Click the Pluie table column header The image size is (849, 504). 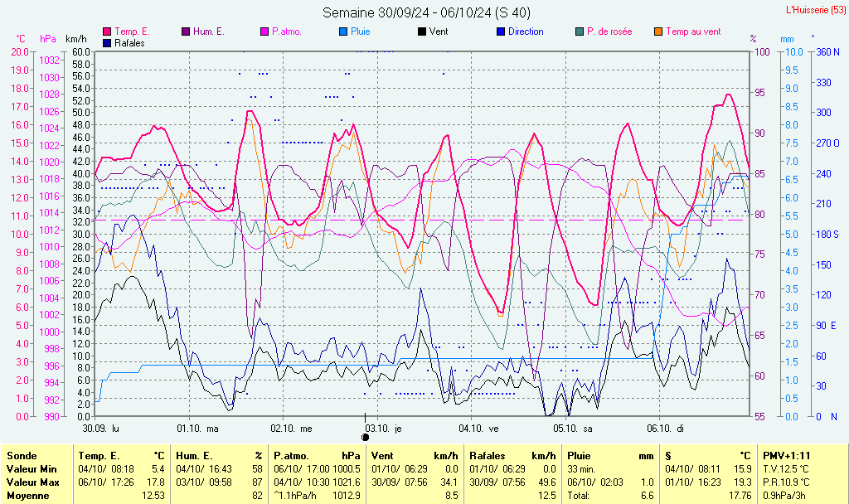[579, 456]
